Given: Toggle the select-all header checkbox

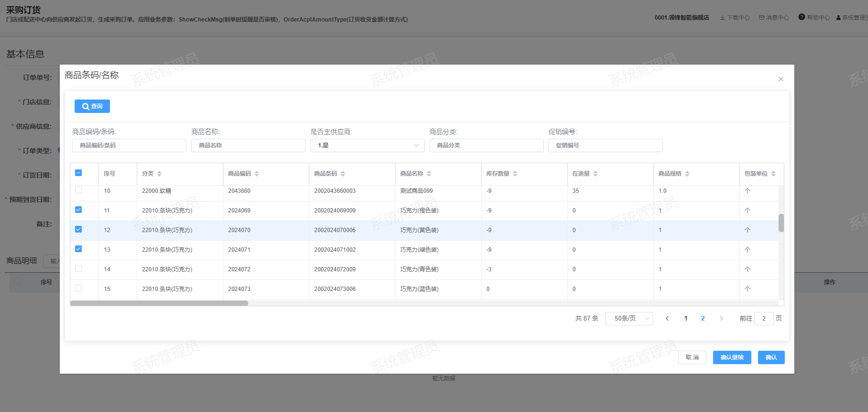Looking at the screenshot, I should (x=78, y=173).
